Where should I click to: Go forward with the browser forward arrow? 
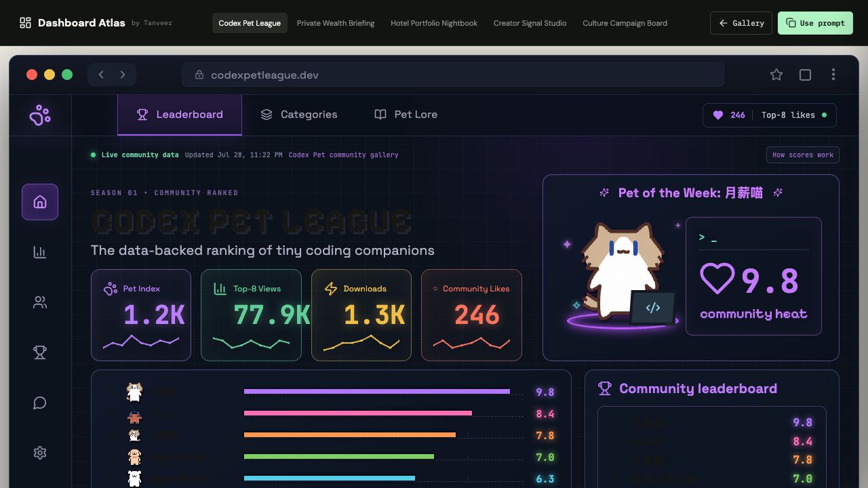[x=123, y=75]
